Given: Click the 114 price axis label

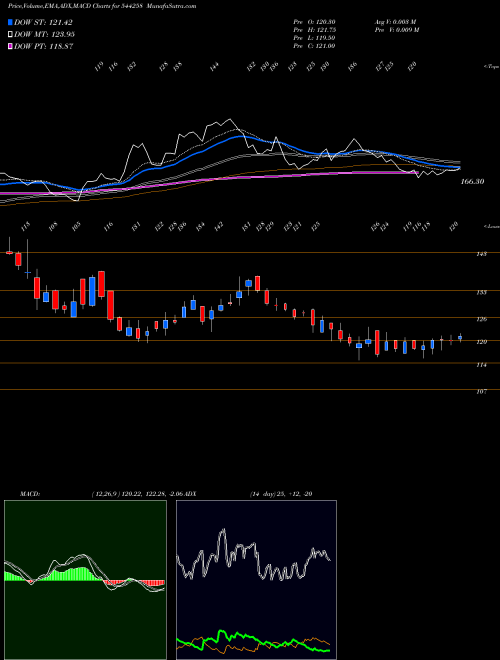Looking at the screenshot, I should coord(482,365).
